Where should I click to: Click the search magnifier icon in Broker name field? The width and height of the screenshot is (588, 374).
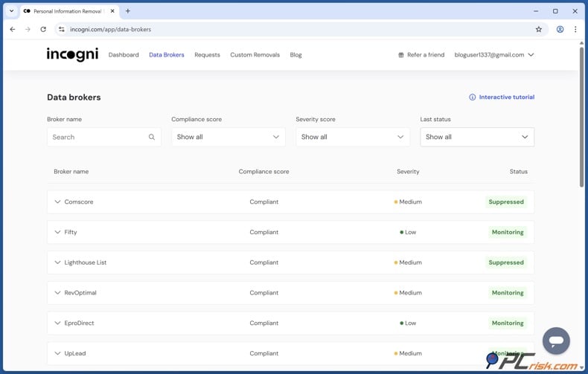tap(152, 137)
